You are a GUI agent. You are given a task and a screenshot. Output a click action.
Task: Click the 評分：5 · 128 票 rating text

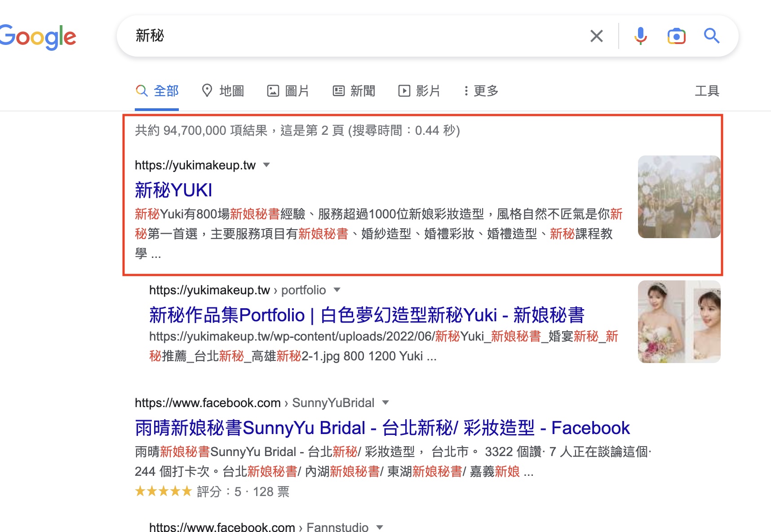pos(243,492)
